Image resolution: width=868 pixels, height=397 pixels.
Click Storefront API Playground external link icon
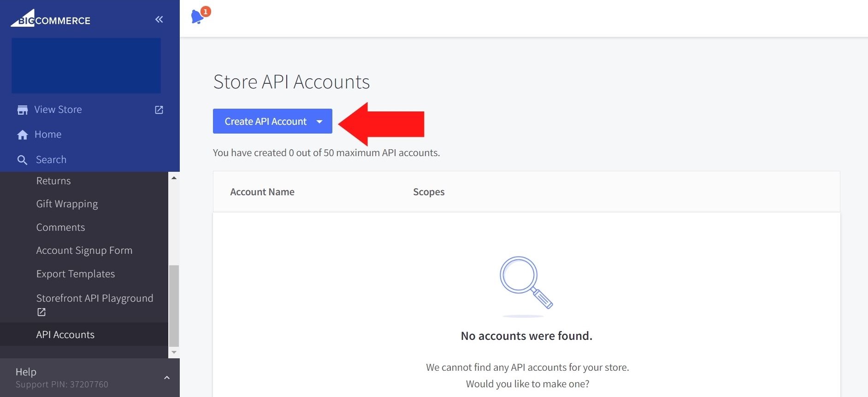(41, 312)
